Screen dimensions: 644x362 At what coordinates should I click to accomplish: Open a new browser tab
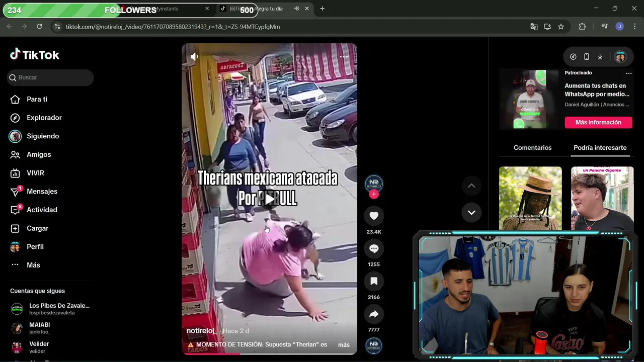point(322,9)
